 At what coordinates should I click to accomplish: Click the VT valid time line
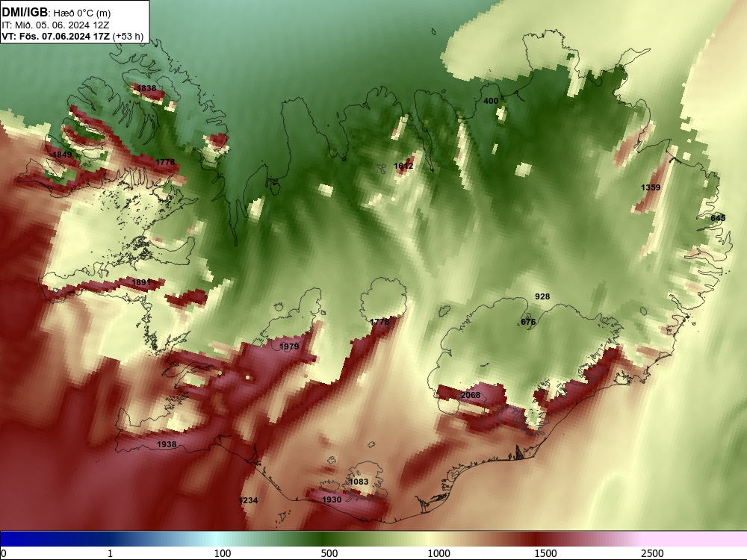[x=72, y=36]
